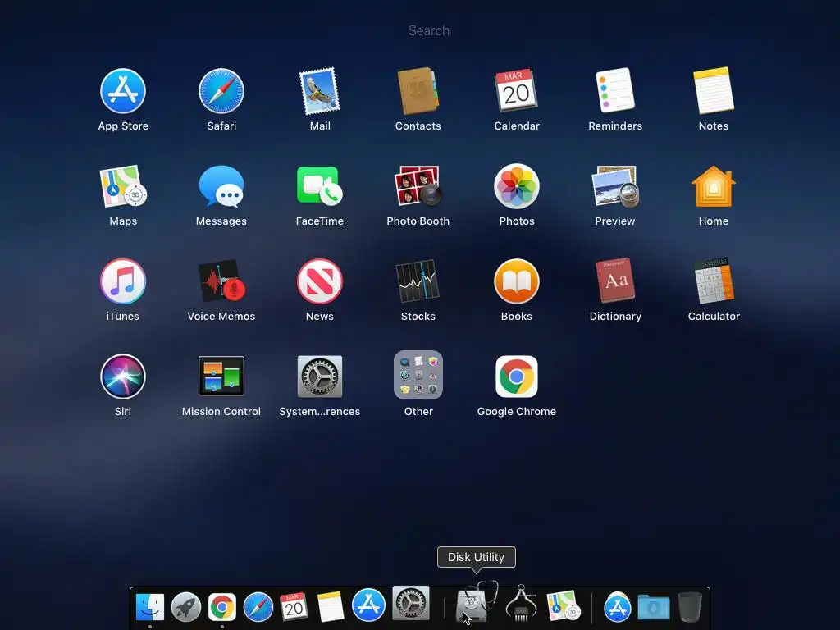Launch Google Chrome from Launchpad grid
The height and width of the screenshot is (630, 840).
(517, 376)
